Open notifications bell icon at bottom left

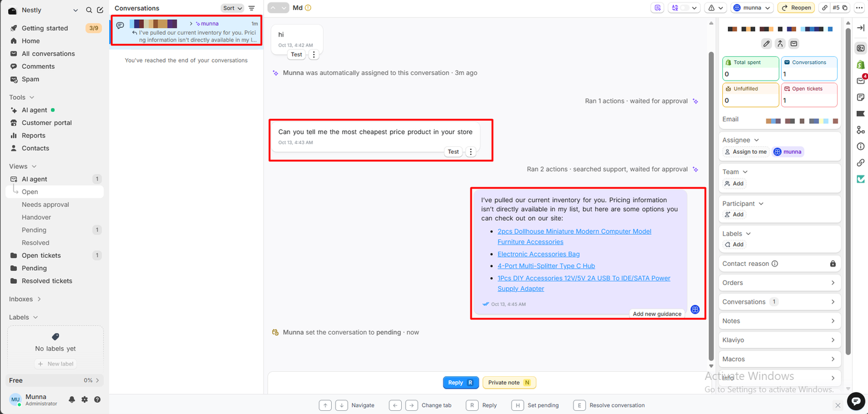(x=72, y=400)
